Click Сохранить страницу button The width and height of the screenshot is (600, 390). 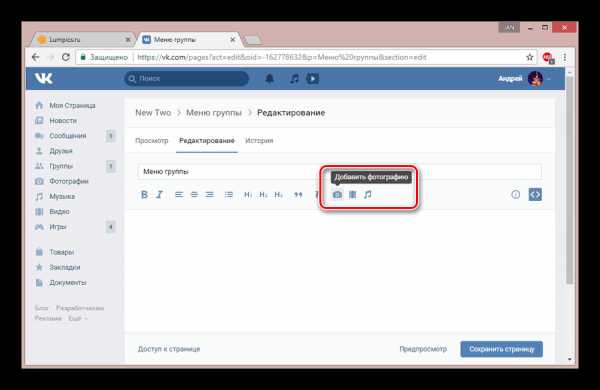[501, 349]
